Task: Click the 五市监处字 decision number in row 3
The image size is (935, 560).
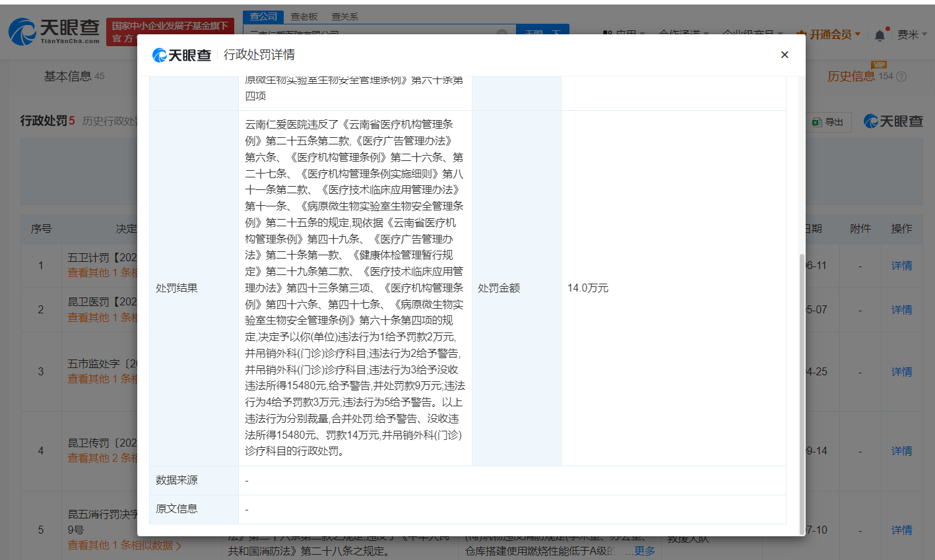Action: click(x=102, y=364)
